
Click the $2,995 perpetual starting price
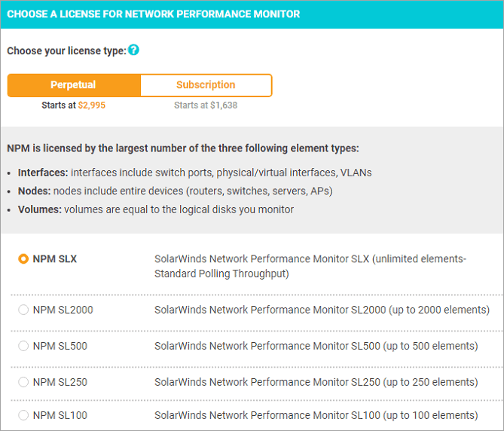coord(91,105)
